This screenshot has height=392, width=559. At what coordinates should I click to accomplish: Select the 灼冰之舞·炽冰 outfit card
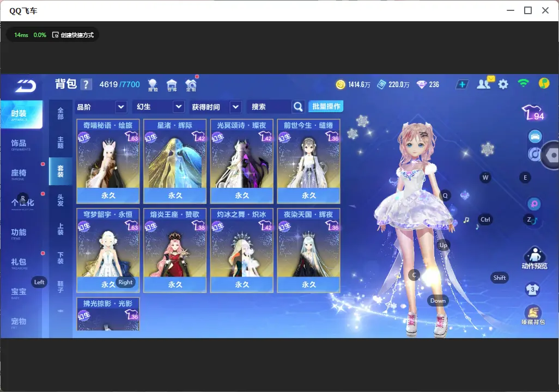[x=242, y=250]
